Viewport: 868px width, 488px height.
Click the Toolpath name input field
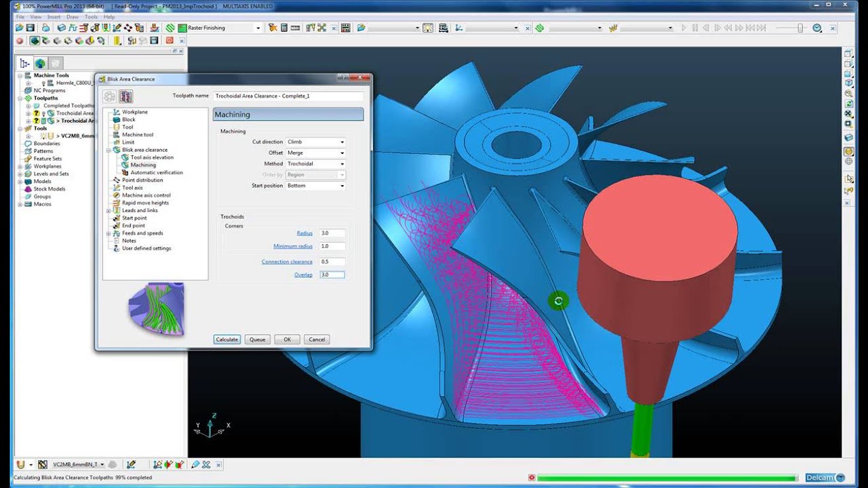288,96
